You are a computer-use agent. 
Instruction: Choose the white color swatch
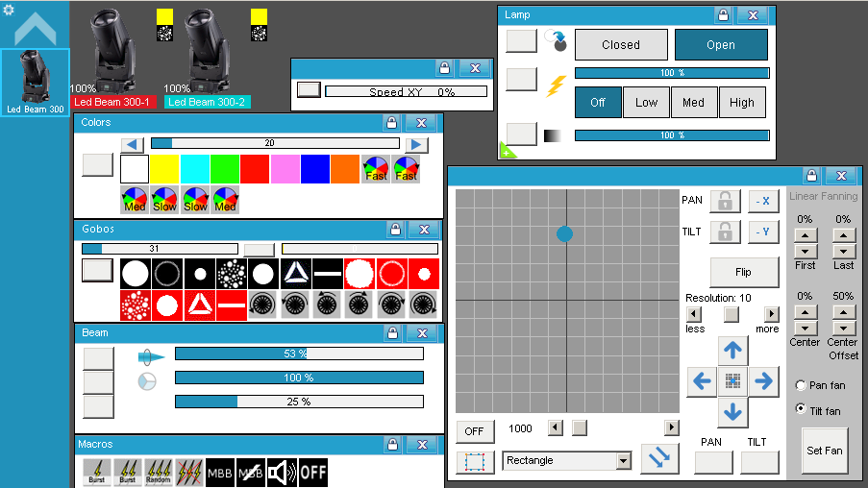[x=135, y=169]
